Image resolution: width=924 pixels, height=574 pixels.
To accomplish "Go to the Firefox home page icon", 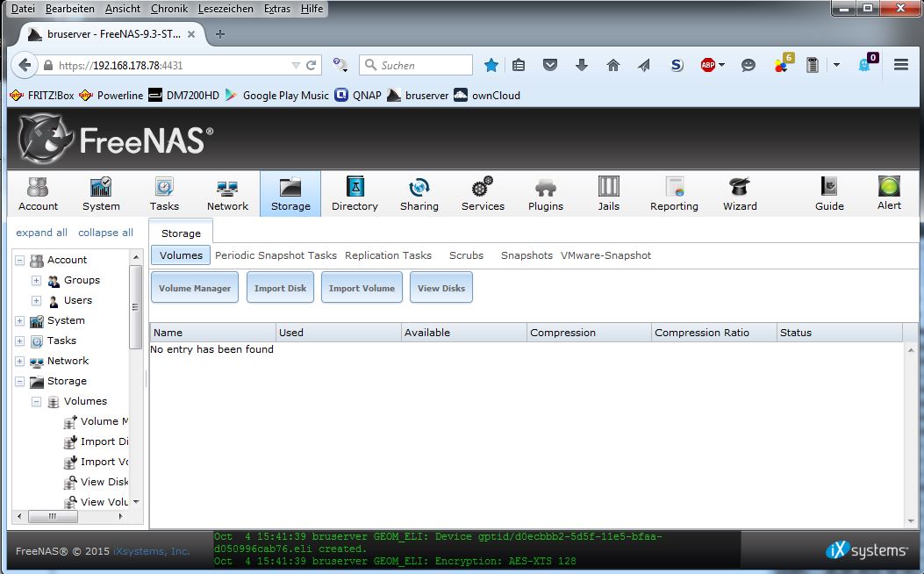I will [612, 65].
